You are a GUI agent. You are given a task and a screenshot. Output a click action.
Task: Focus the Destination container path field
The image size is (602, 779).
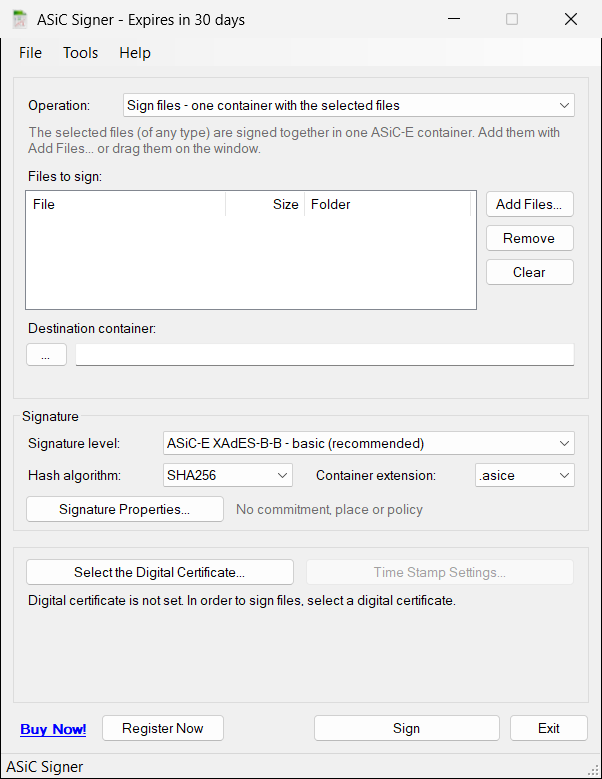(x=325, y=355)
